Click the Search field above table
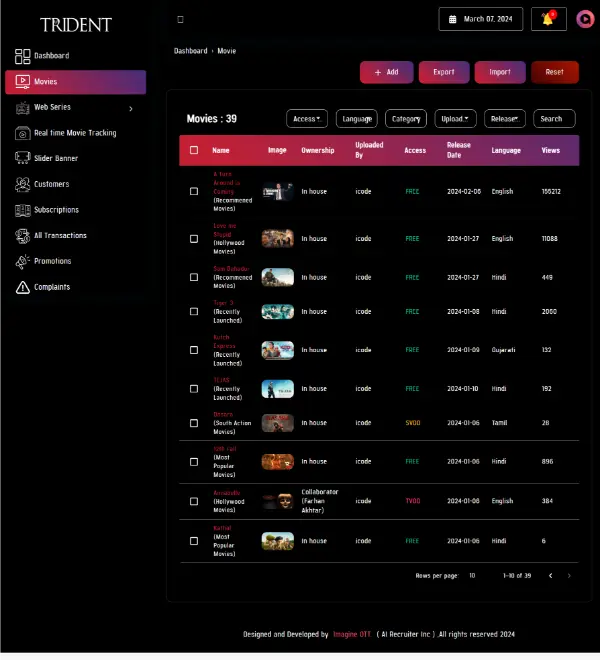 pos(554,119)
